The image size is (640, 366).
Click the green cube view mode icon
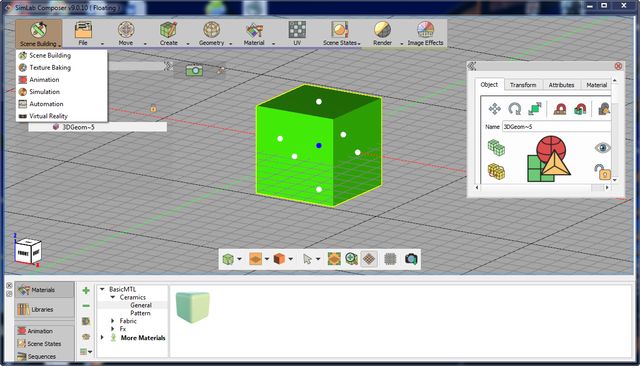click(228, 259)
